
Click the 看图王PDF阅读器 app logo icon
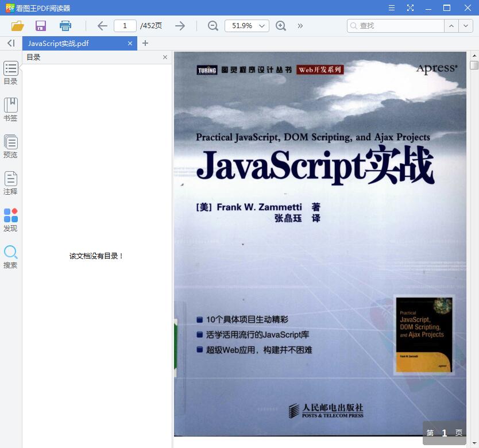[10, 7]
